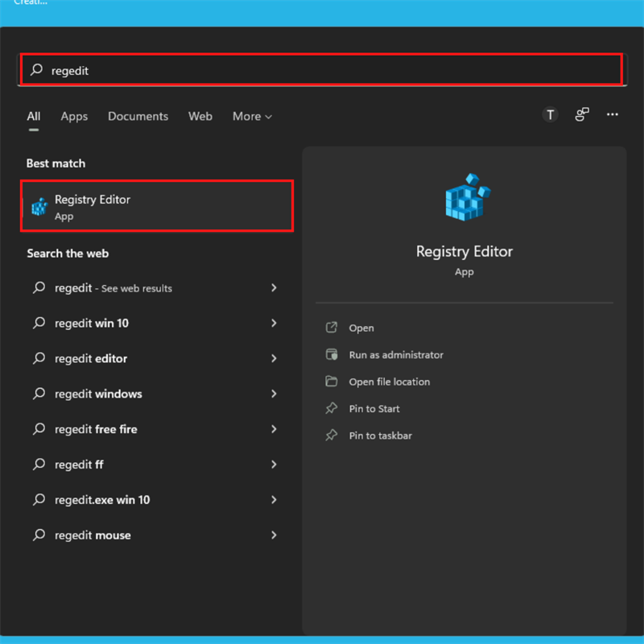Click search icon beside 'regedit ff'
Viewport: 644px width, 644px height.
click(x=39, y=464)
